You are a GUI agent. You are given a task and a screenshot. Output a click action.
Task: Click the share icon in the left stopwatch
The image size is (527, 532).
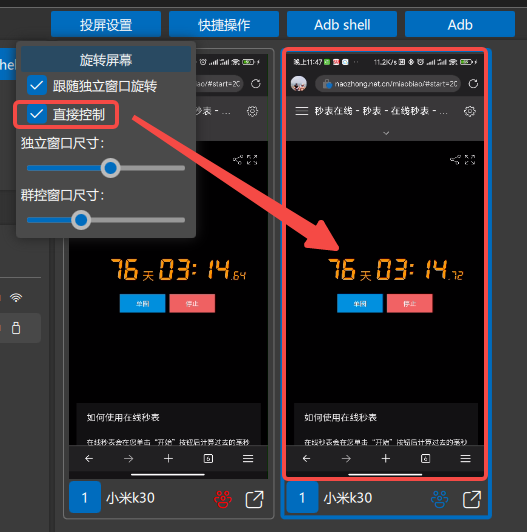point(238,159)
